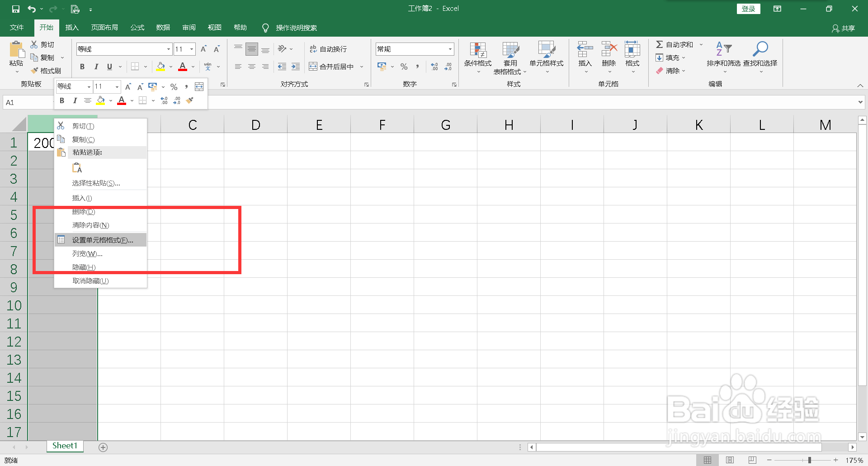Viewport: 868px width, 466px height.
Task: Click the Borders icon in ribbon
Action: 135,67
